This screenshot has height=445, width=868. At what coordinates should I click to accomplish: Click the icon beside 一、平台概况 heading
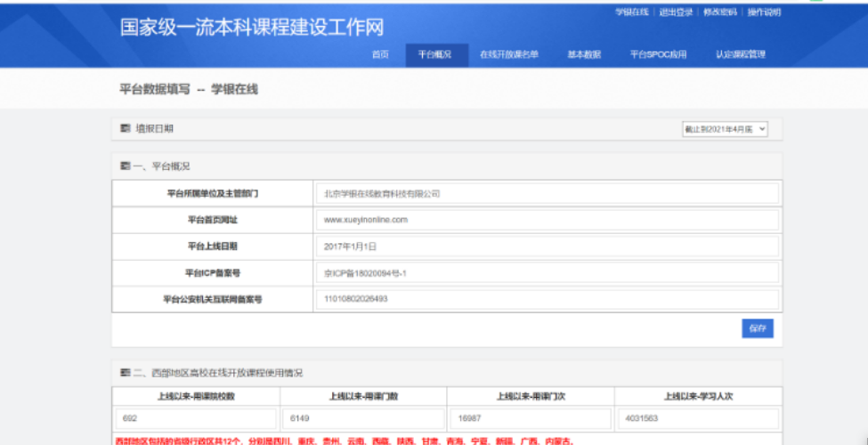(x=125, y=166)
